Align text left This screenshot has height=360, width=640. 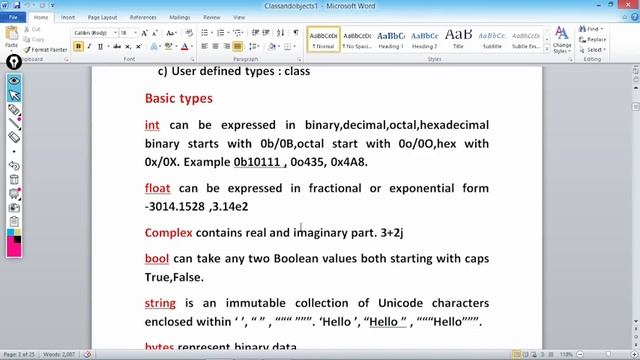[204, 47]
